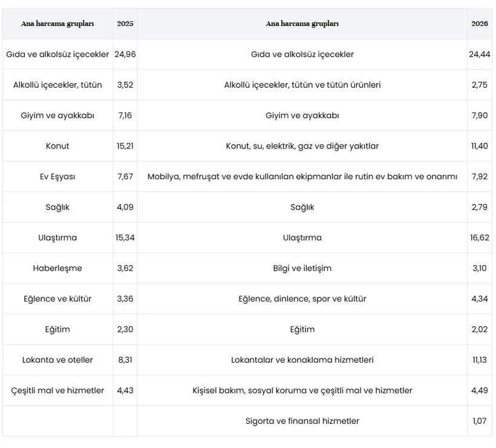Select the 'Eğlence ve kültür' cell

[57, 299]
